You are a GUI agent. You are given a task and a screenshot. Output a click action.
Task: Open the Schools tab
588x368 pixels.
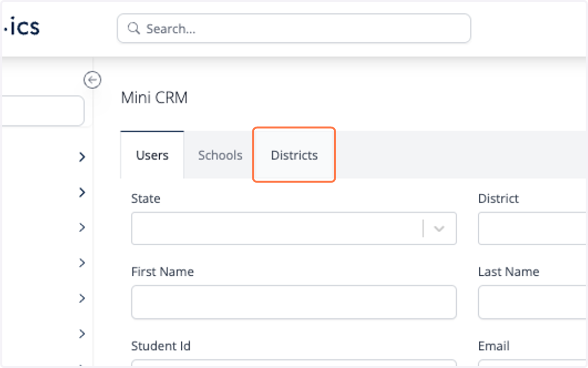tap(220, 155)
